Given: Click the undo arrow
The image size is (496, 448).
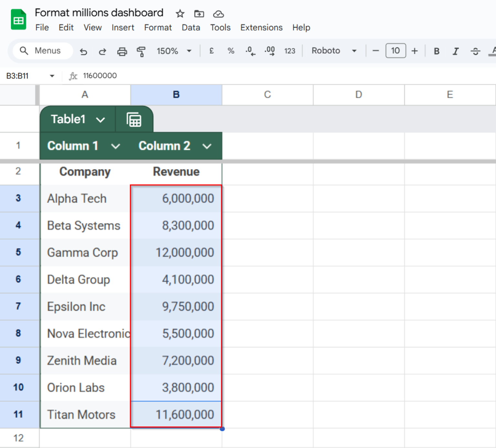Looking at the screenshot, I should click(x=84, y=51).
